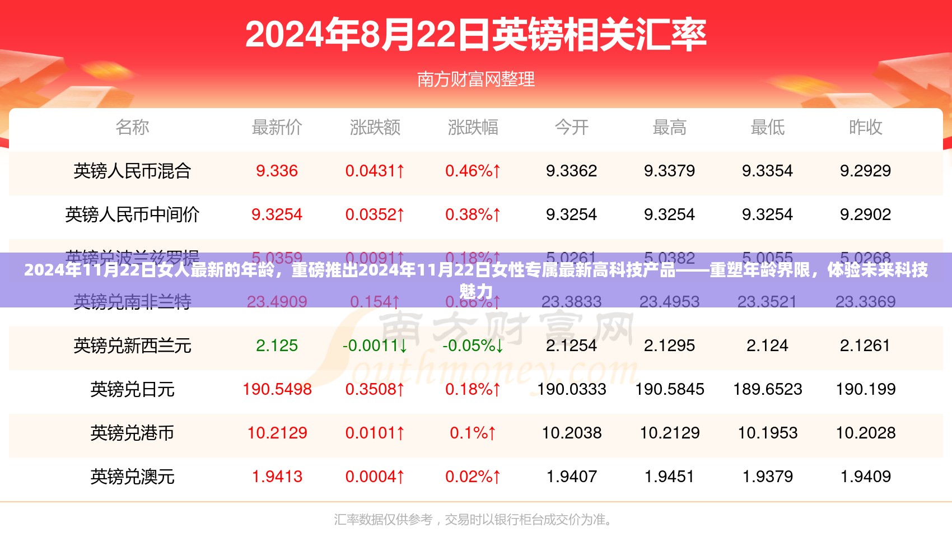The image size is (952, 560).
Task: Select the 英镑兑澳元 row name
Action: (x=132, y=477)
